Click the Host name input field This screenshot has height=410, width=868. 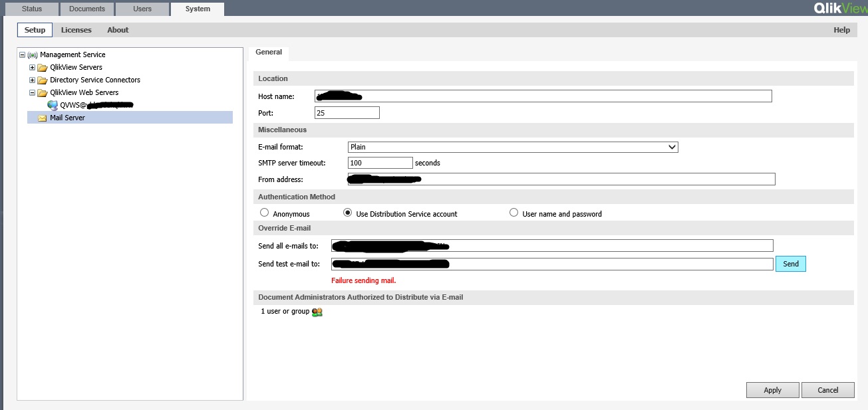[543, 96]
